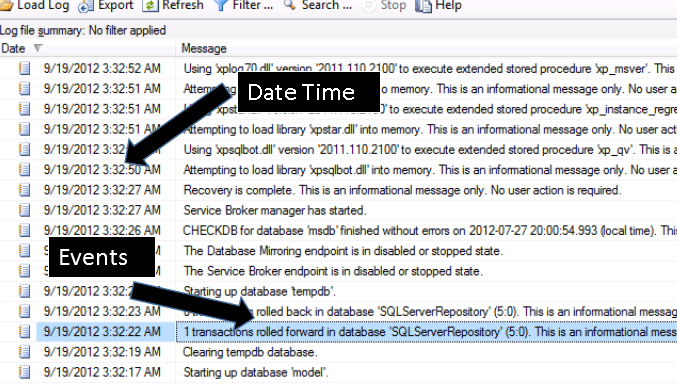The image size is (677, 385).
Task: Click log icon of the CHECKDB msdb row
Action: click(24, 230)
